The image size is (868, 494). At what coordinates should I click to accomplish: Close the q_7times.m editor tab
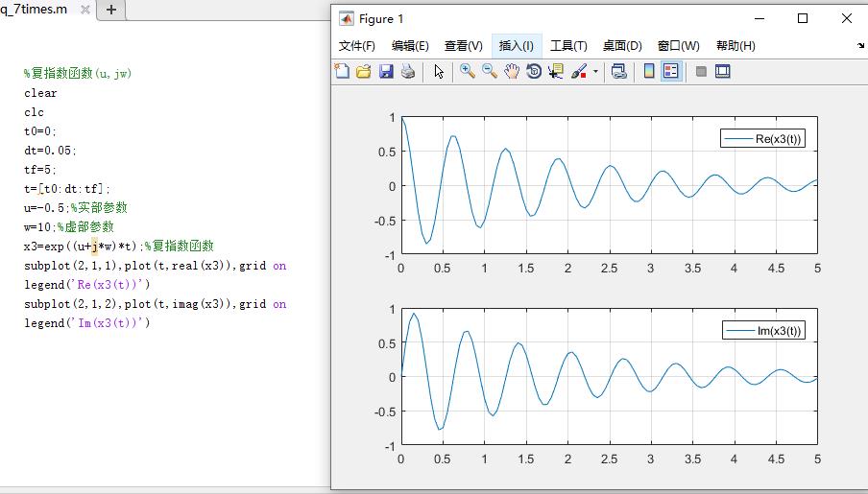point(85,10)
